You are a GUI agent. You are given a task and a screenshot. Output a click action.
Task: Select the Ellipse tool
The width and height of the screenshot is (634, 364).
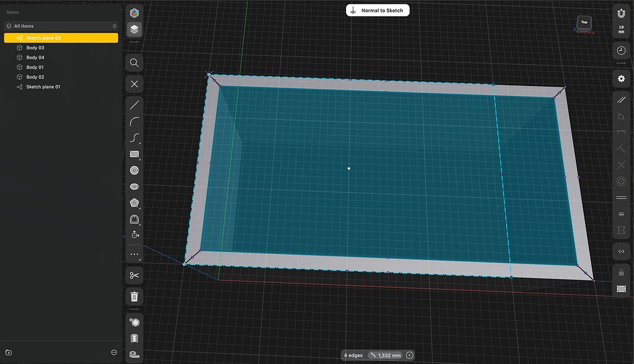click(x=134, y=186)
